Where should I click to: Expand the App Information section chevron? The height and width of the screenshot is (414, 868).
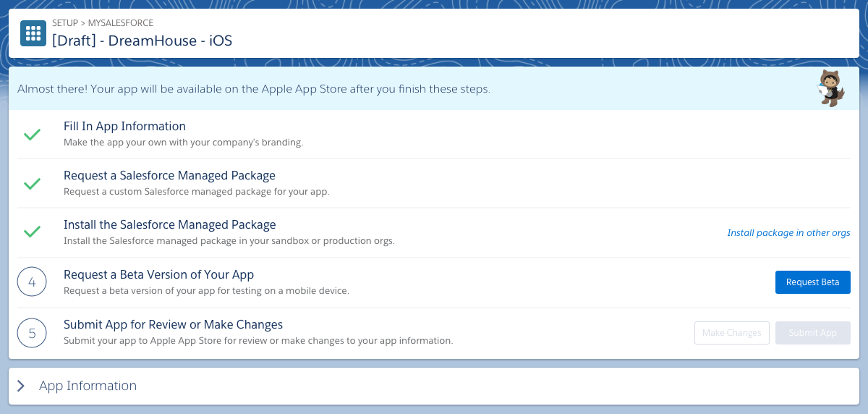(x=21, y=386)
